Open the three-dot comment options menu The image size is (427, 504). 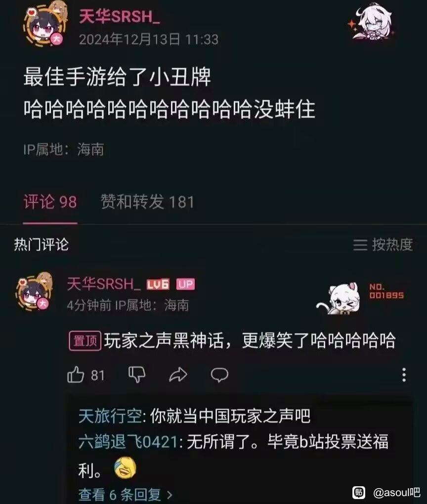pos(404,375)
